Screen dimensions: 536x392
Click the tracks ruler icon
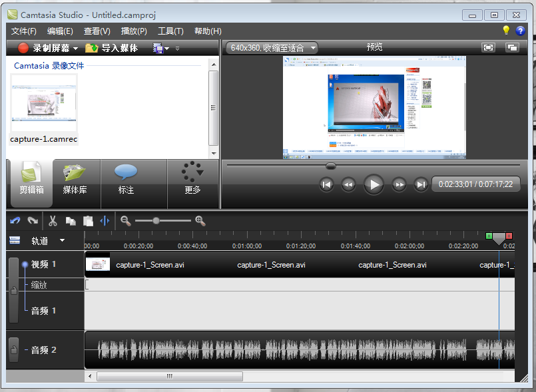click(15, 240)
